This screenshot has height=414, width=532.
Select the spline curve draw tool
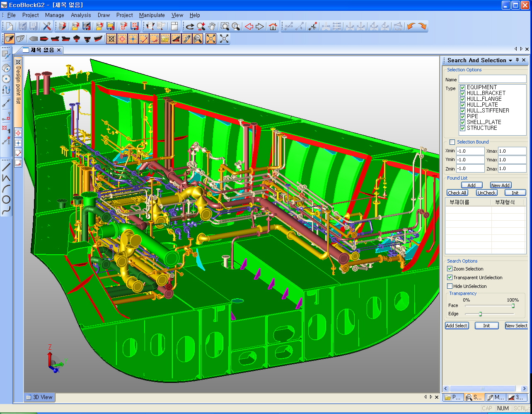coord(6,210)
